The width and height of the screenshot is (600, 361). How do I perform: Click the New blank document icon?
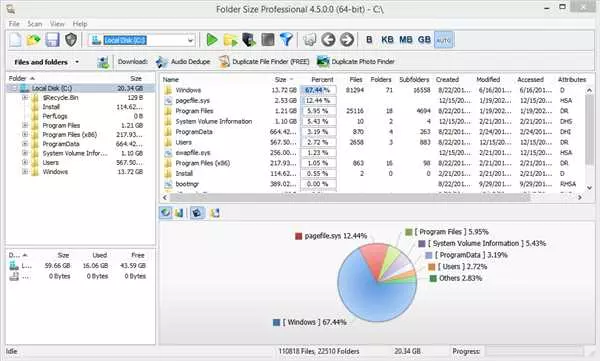coord(15,40)
